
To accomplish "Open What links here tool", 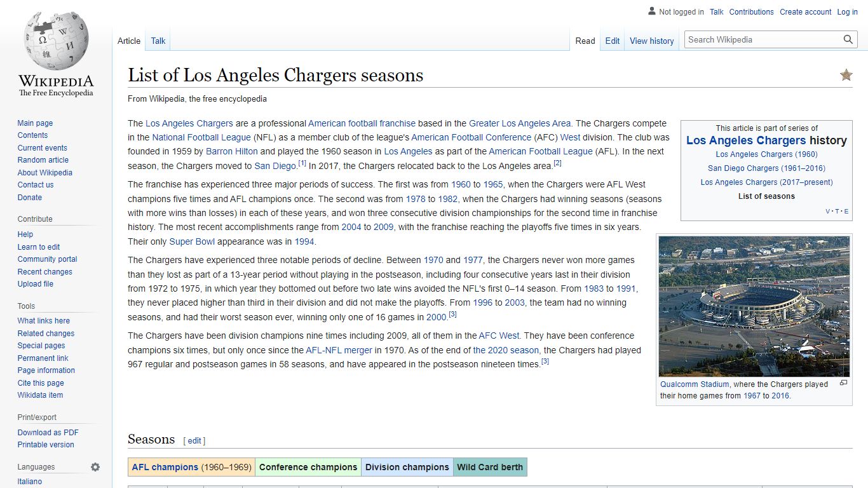I will coord(43,321).
